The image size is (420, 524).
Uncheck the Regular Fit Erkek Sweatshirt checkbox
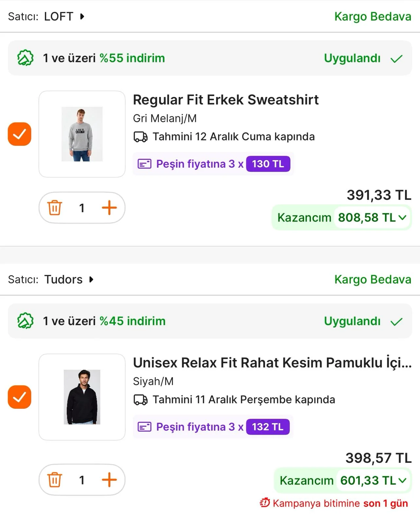click(19, 134)
